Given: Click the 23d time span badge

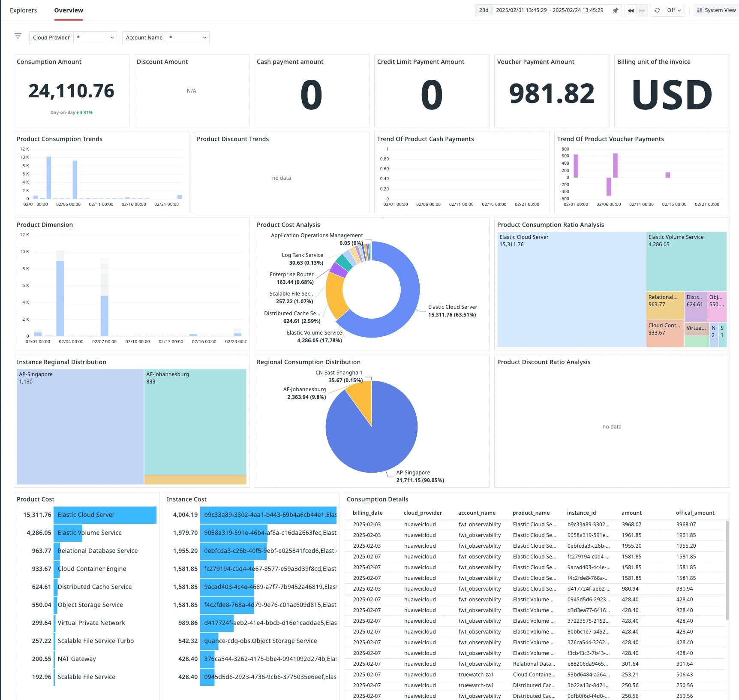Looking at the screenshot, I should point(484,10).
